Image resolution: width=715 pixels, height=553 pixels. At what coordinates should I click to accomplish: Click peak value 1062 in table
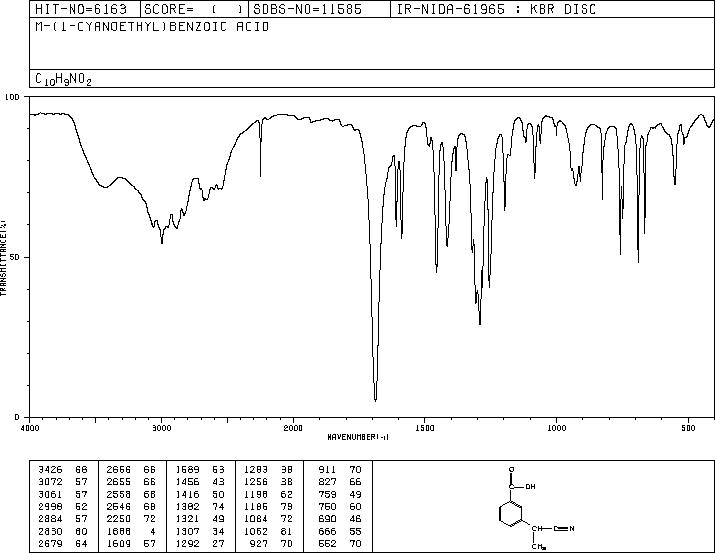pyautogui.click(x=256, y=532)
